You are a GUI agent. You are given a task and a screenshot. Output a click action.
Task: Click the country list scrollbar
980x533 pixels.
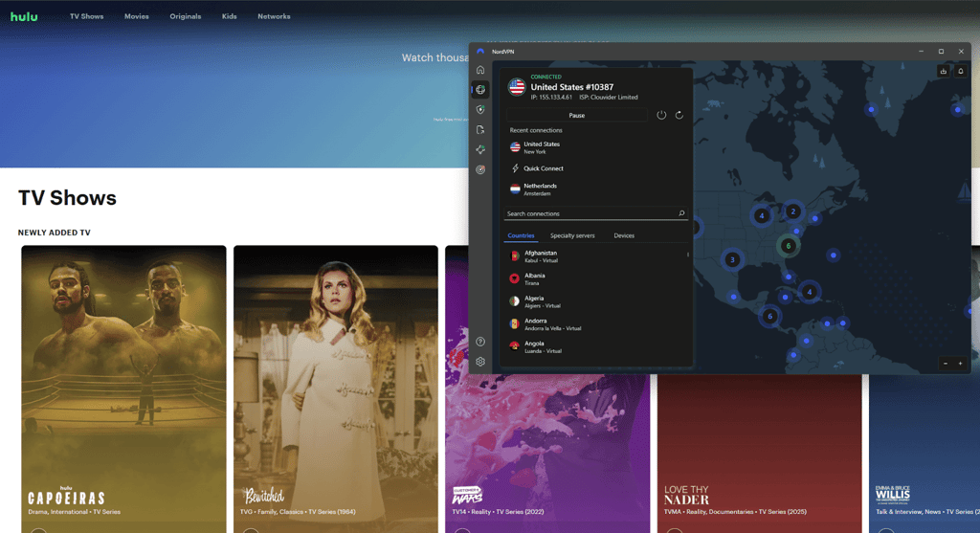coord(688,255)
